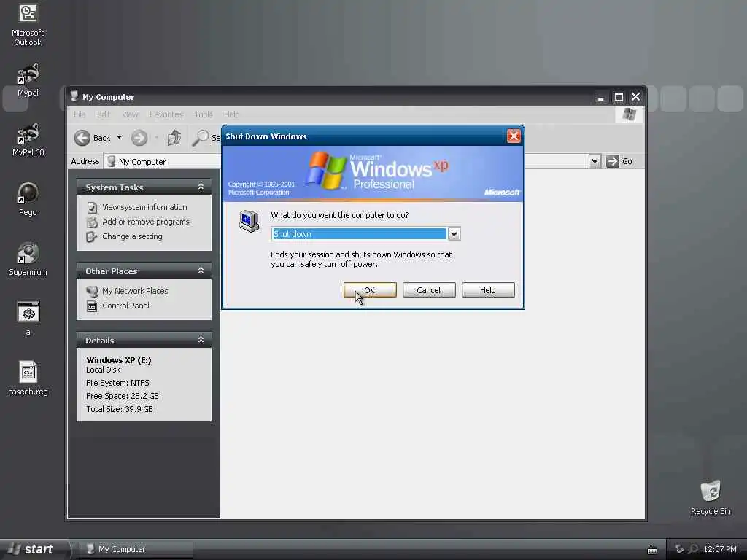The width and height of the screenshot is (747, 560).
Task: Open the shutdown action dropdown arrow
Action: click(454, 234)
